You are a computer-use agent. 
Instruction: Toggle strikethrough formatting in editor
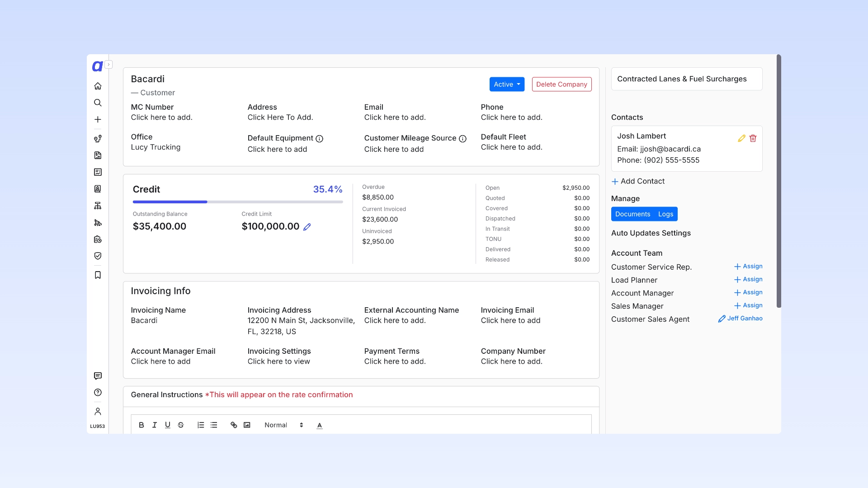181,425
